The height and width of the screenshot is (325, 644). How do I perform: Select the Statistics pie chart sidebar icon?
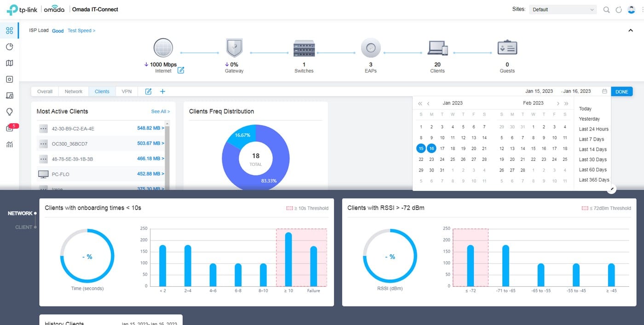[x=9, y=46]
